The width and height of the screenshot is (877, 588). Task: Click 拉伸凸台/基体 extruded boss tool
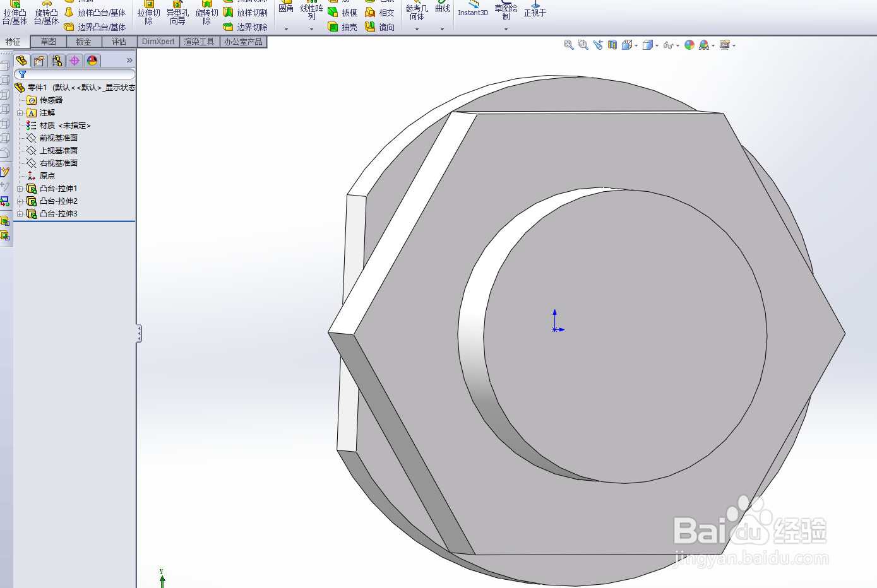tap(15, 13)
